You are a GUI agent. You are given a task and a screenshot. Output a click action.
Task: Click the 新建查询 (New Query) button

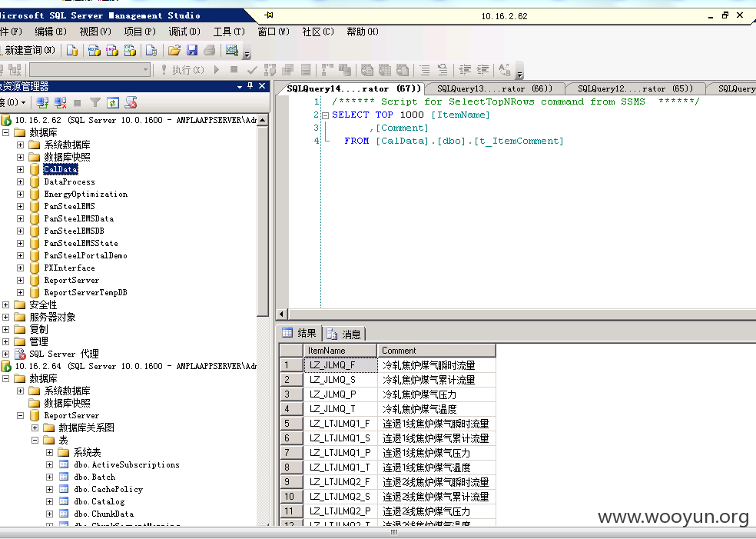(28, 50)
